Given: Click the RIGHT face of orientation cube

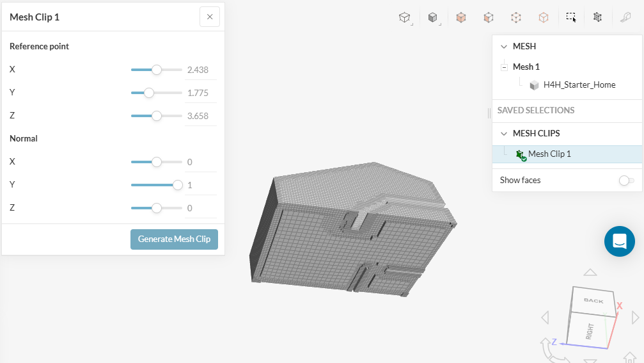Looking at the screenshot, I should pos(590,331).
